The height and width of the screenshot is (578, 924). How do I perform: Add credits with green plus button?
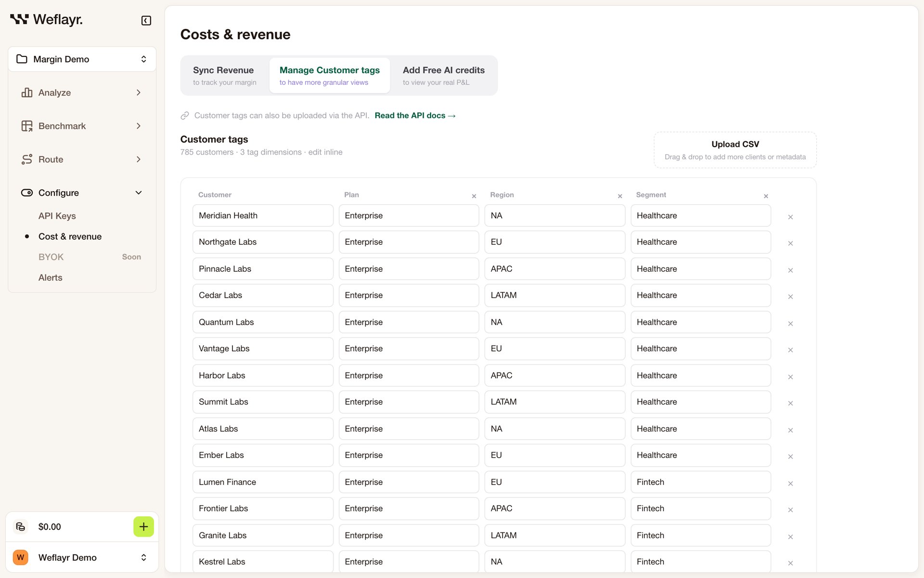pyautogui.click(x=143, y=526)
